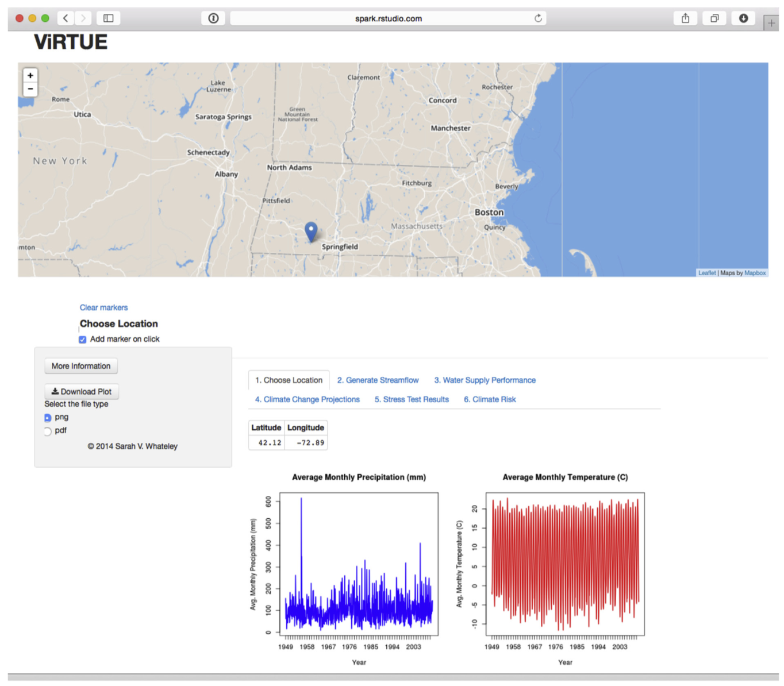This screenshot has width=784, height=686.
Task: Show all tabs overview
Action: [x=714, y=18]
